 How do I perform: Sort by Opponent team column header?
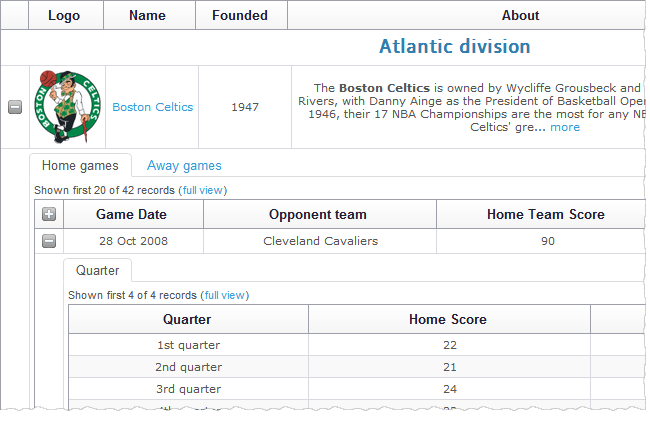click(x=318, y=214)
